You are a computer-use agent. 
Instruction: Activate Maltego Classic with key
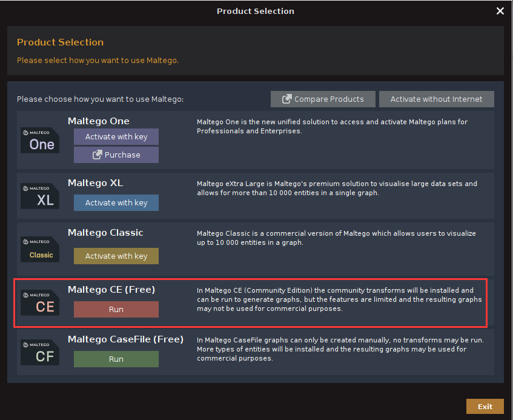[x=116, y=256]
